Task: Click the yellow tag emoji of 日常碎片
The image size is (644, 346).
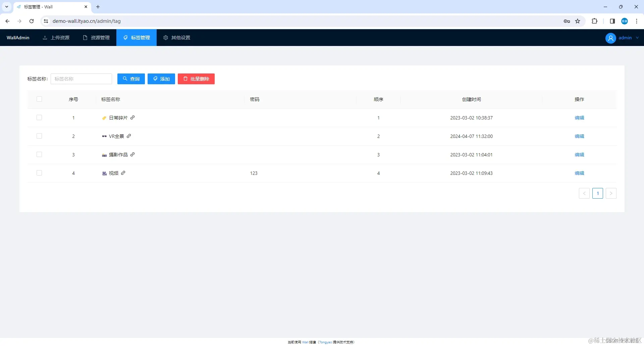Action: coord(104,118)
